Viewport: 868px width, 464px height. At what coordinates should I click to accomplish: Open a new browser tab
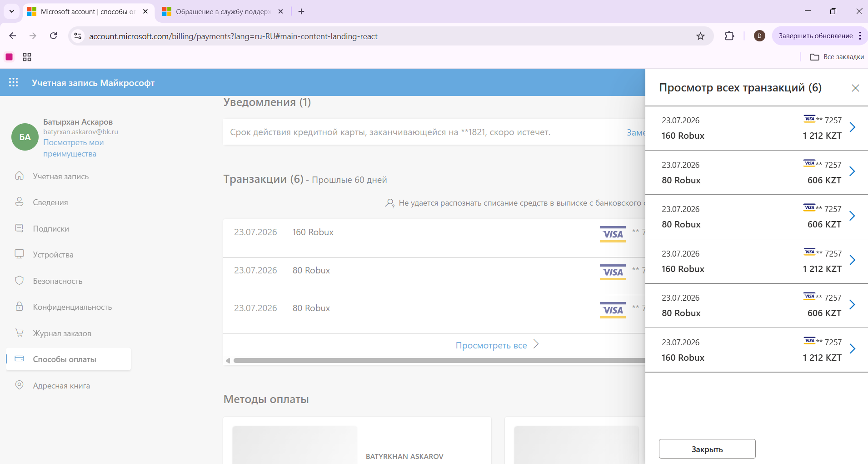[301, 11]
